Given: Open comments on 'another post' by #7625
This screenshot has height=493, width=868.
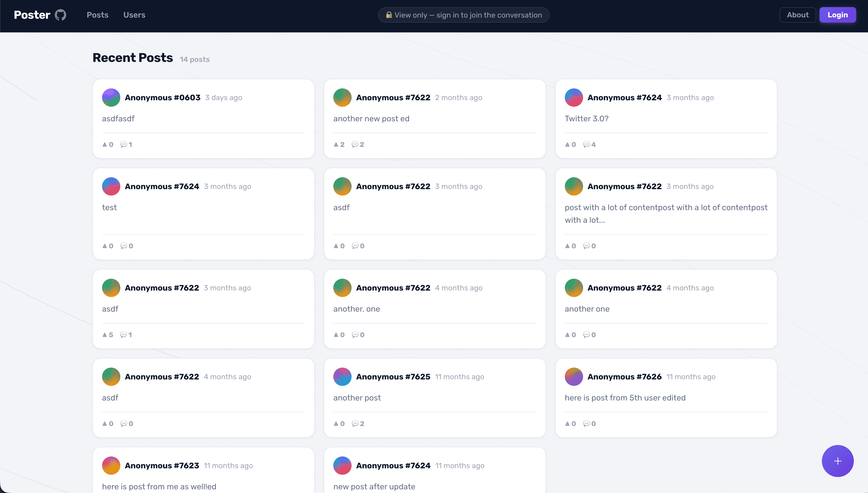Looking at the screenshot, I should 358,424.
